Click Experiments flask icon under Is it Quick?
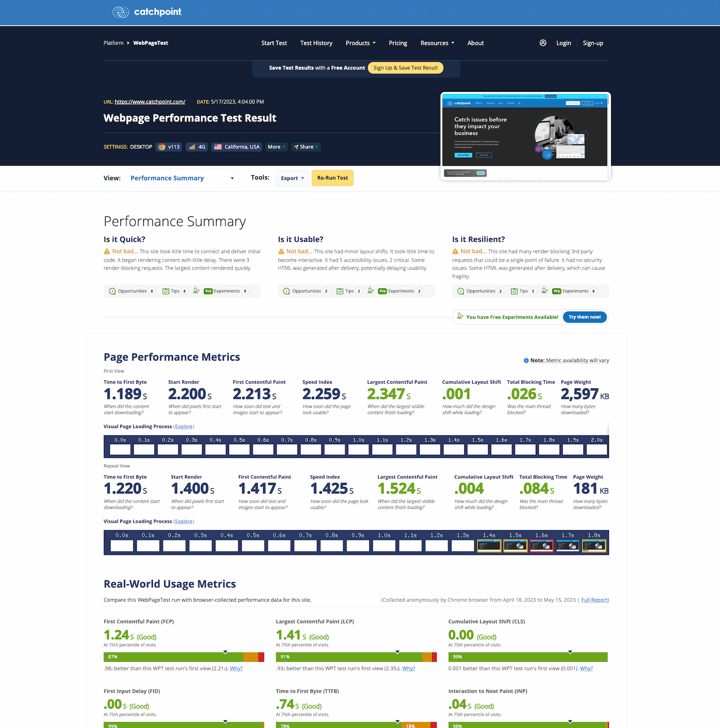The width and height of the screenshot is (720, 728). (196, 290)
